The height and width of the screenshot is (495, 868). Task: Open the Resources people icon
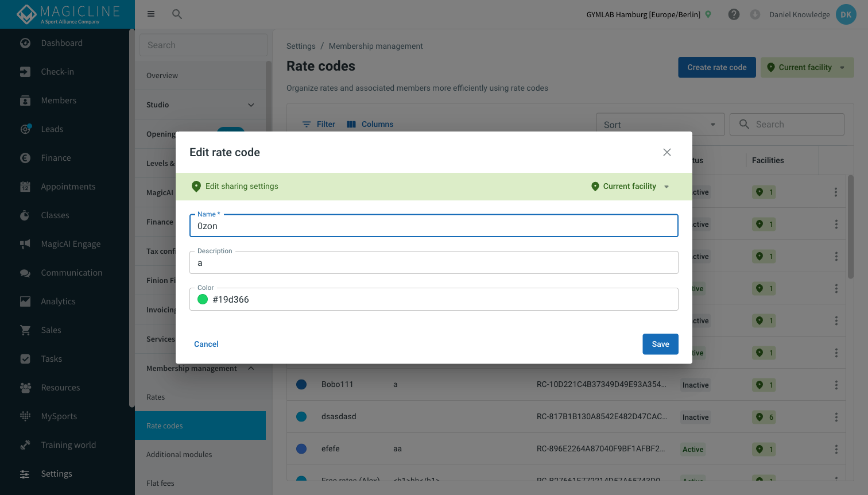pos(25,388)
